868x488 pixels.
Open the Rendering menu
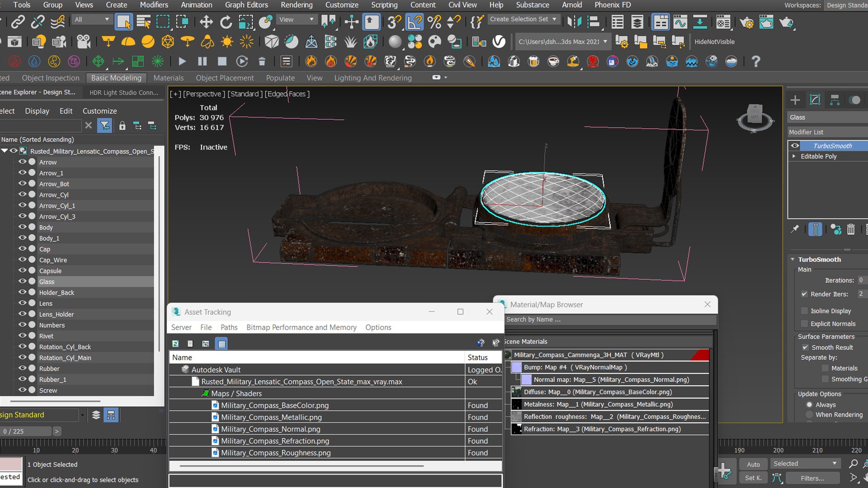(297, 5)
